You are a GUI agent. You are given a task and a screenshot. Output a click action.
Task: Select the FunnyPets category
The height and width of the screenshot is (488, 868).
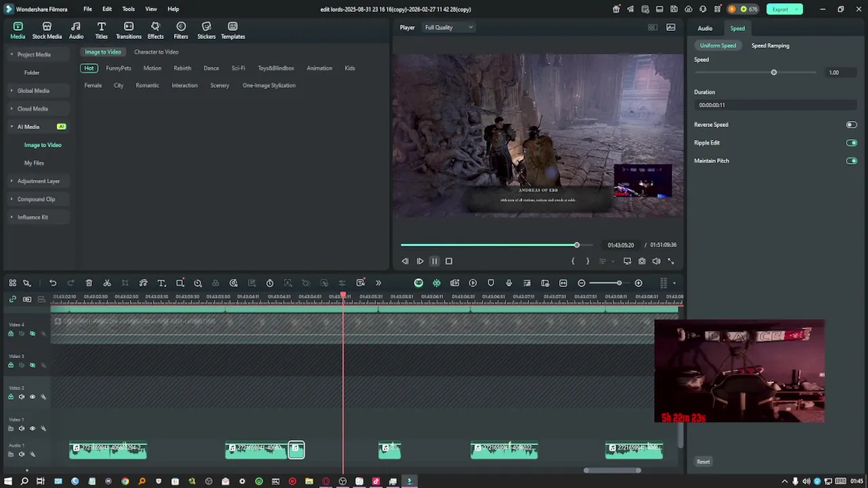[x=119, y=68]
